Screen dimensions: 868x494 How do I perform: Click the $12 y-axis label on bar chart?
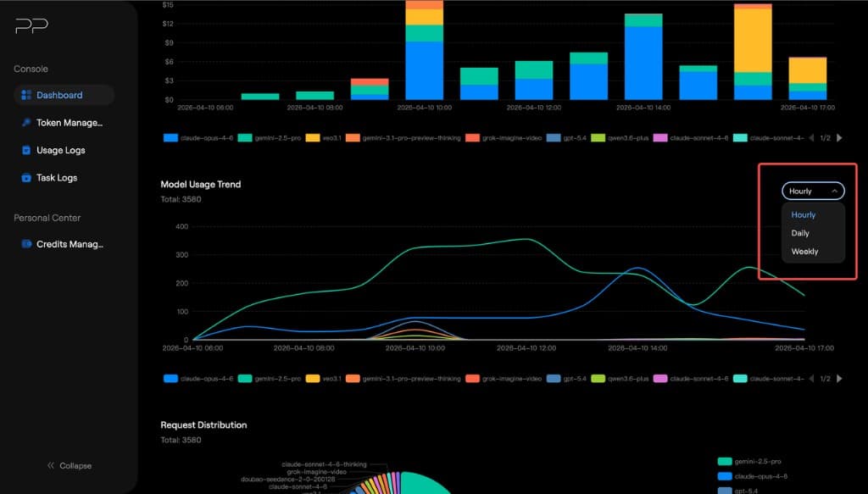tap(168, 23)
